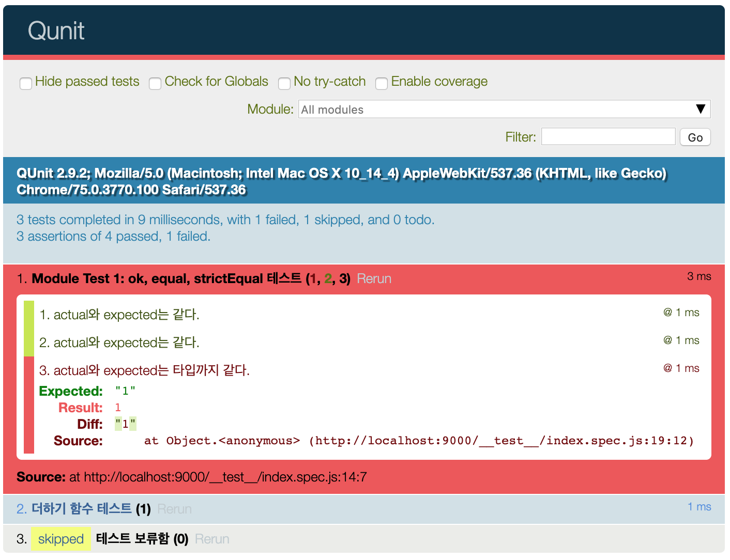
Task: Click the '3 tests completed in 9 milliseconds' summary
Action: pyautogui.click(x=225, y=220)
